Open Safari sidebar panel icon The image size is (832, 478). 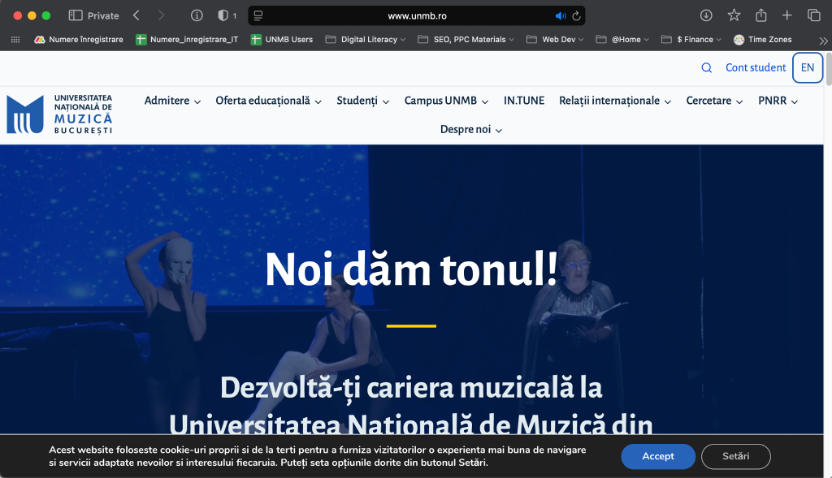point(76,15)
